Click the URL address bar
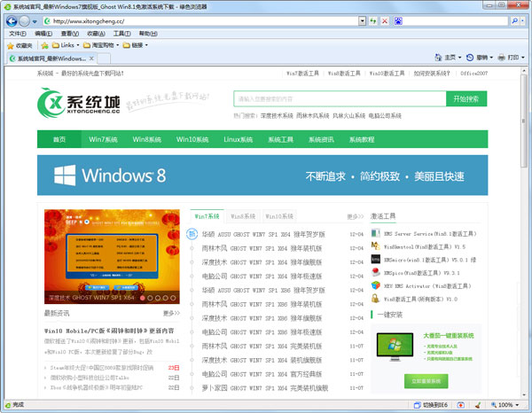This screenshot has height=413, width=532. [201, 21]
